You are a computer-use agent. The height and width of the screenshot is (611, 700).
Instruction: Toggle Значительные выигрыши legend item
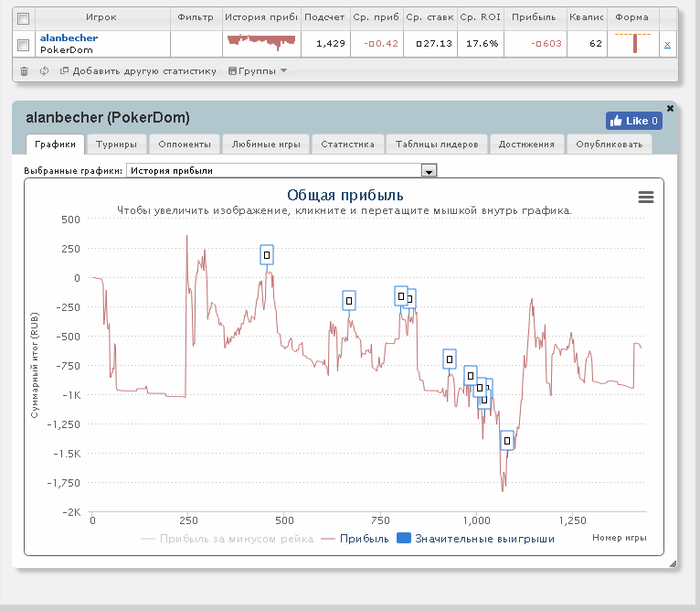(x=476, y=539)
